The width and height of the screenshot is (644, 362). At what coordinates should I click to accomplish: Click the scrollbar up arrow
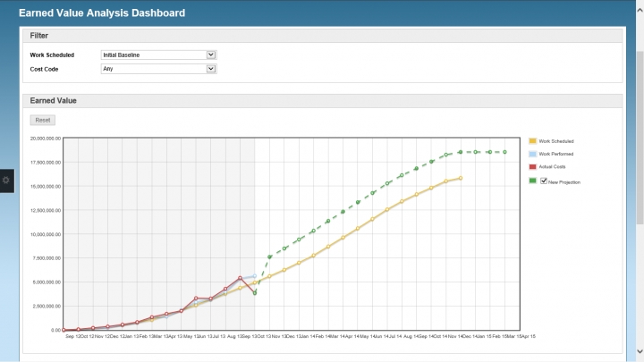pos(640,10)
